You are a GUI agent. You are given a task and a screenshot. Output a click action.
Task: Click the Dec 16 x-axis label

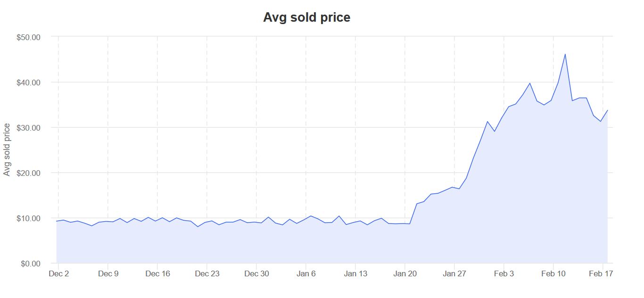pos(157,274)
